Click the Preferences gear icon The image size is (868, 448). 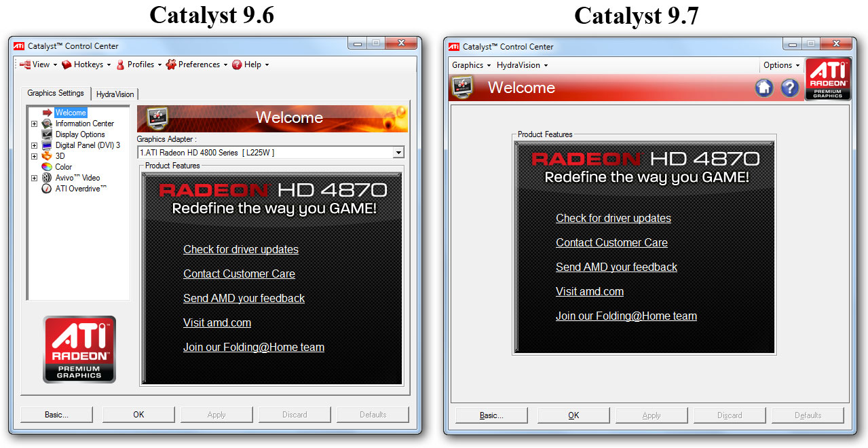click(171, 64)
